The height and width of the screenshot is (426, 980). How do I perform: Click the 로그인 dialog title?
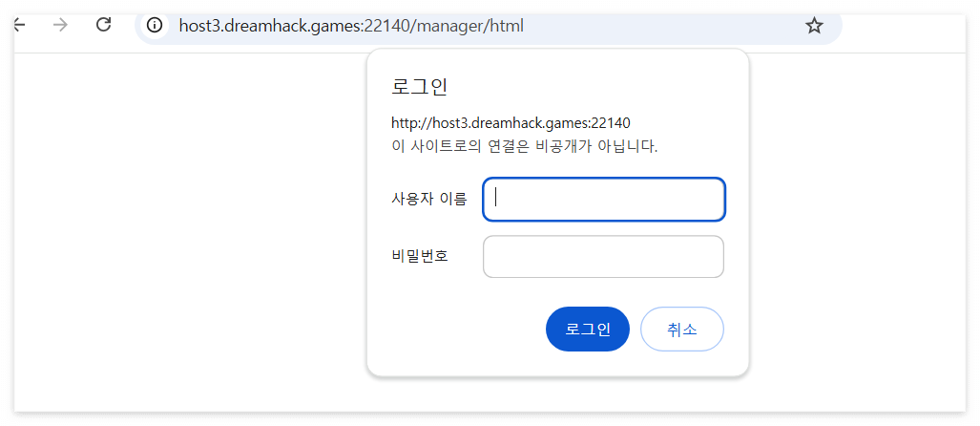point(419,86)
